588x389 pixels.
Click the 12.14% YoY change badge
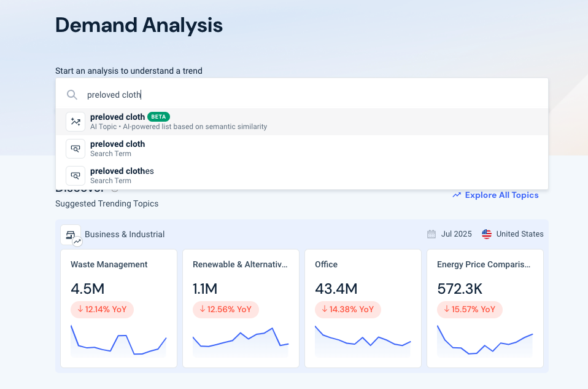point(102,310)
